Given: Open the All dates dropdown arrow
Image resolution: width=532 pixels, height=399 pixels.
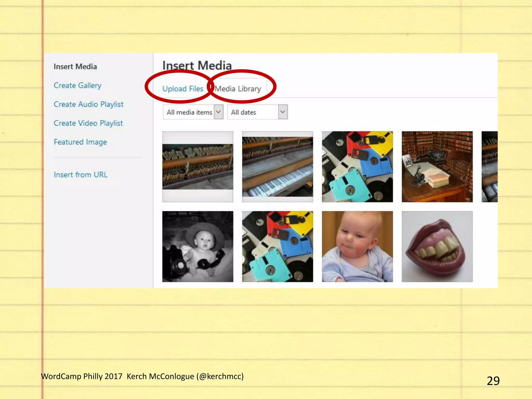Looking at the screenshot, I should coord(283,112).
